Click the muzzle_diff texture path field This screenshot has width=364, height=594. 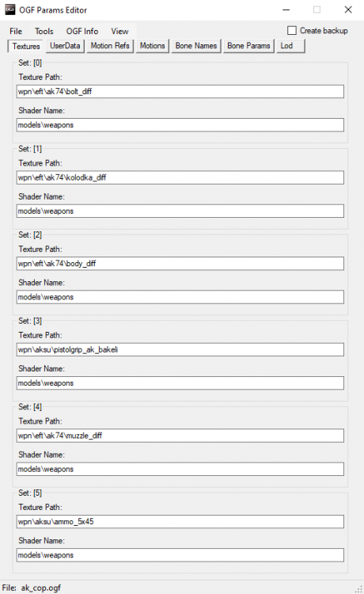pyautogui.click(x=180, y=436)
